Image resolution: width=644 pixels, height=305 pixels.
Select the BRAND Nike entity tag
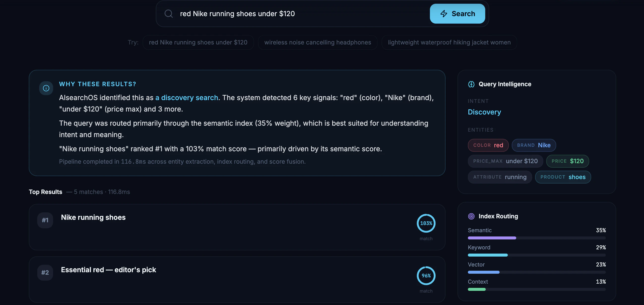point(534,145)
